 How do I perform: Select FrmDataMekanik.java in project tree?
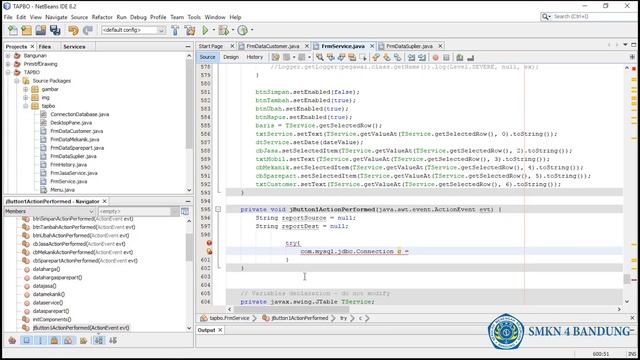pyautogui.click(x=74, y=140)
